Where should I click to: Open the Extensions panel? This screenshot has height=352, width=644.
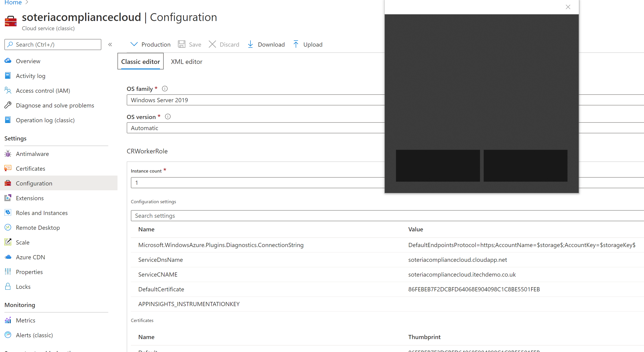30,198
